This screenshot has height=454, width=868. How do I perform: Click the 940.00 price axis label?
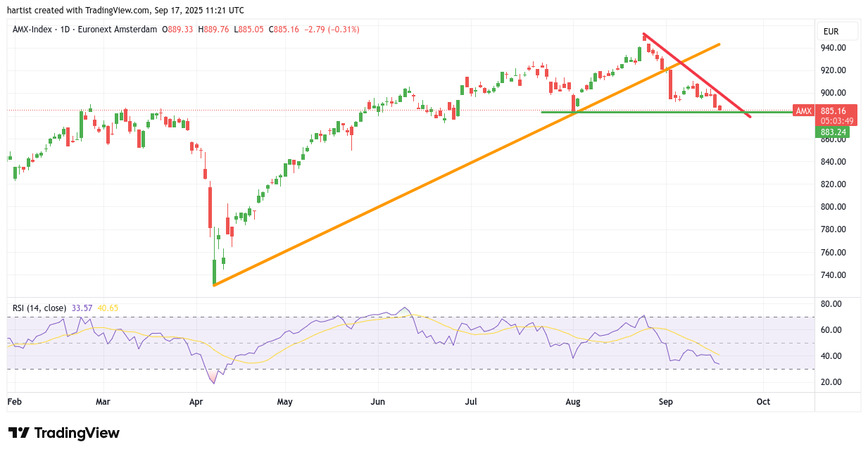(x=833, y=48)
